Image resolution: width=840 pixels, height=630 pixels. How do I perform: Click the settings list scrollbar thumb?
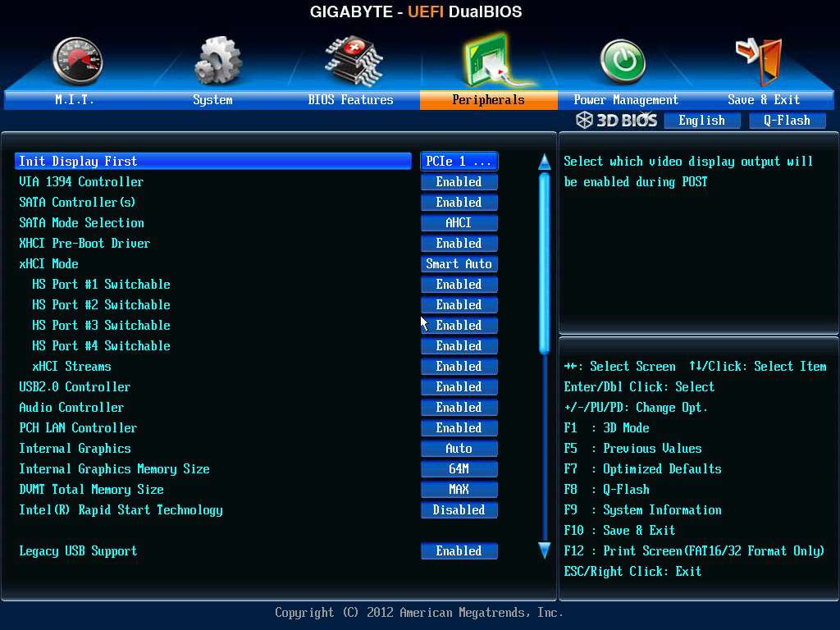545,263
